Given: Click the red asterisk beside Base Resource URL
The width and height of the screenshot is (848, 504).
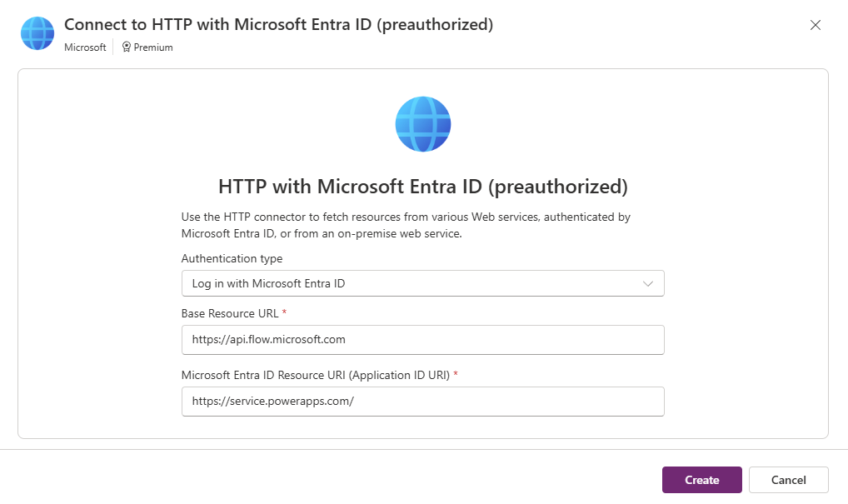Looking at the screenshot, I should (x=284, y=312).
